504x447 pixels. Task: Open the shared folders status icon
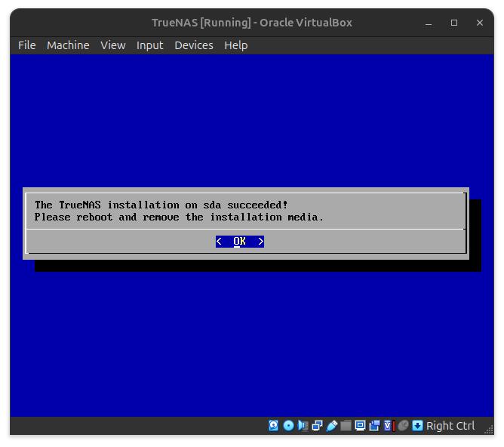pyautogui.click(x=346, y=426)
